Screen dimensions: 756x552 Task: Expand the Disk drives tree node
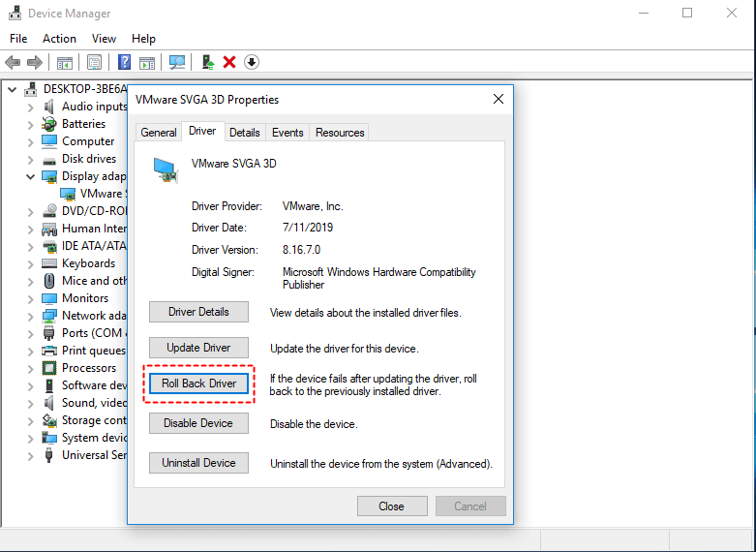(x=30, y=159)
